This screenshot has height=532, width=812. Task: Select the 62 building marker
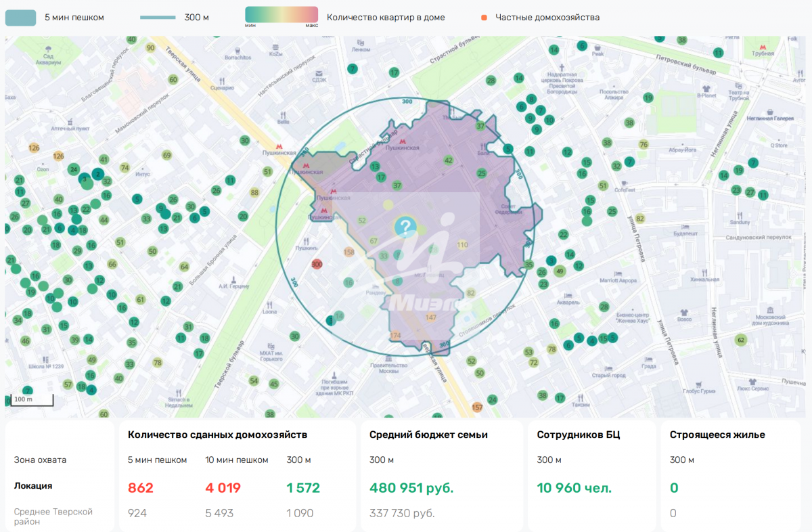(x=741, y=340)
